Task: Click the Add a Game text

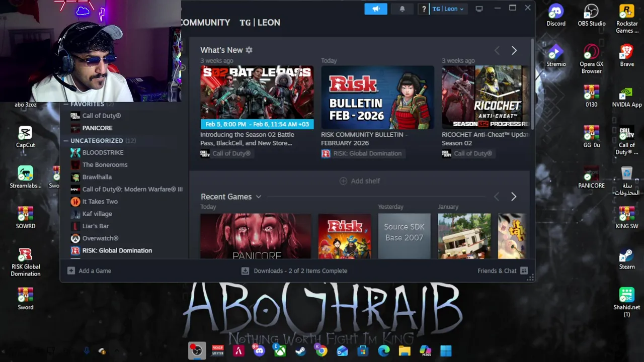Action: tap(95, 270)
